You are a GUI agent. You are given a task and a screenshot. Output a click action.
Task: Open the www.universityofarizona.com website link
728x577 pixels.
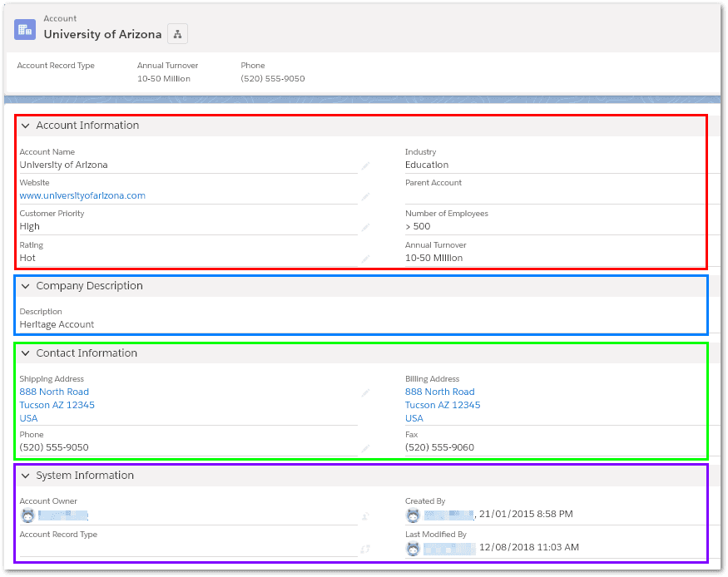82,196
